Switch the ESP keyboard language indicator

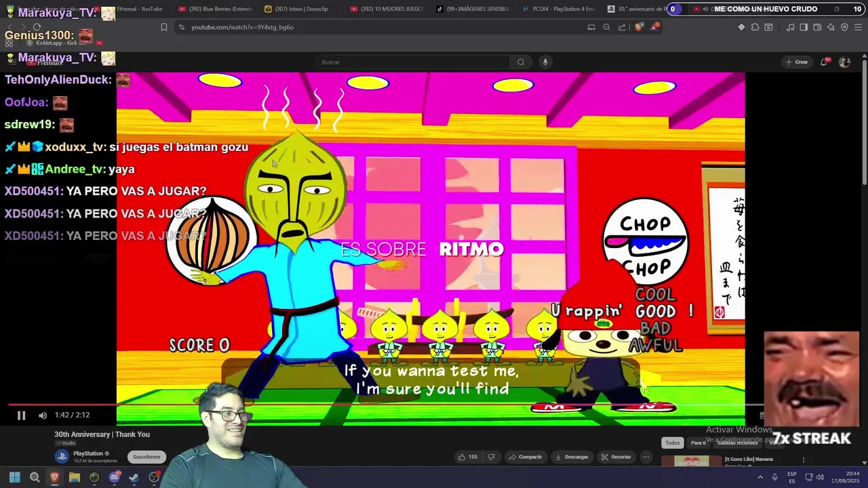[x=791, y=478]
